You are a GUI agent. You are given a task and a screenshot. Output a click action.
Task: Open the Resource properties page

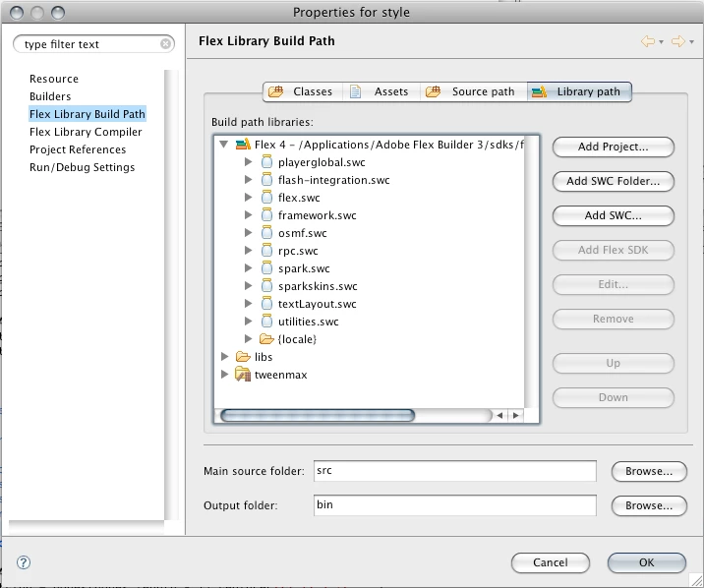[54, 79]
